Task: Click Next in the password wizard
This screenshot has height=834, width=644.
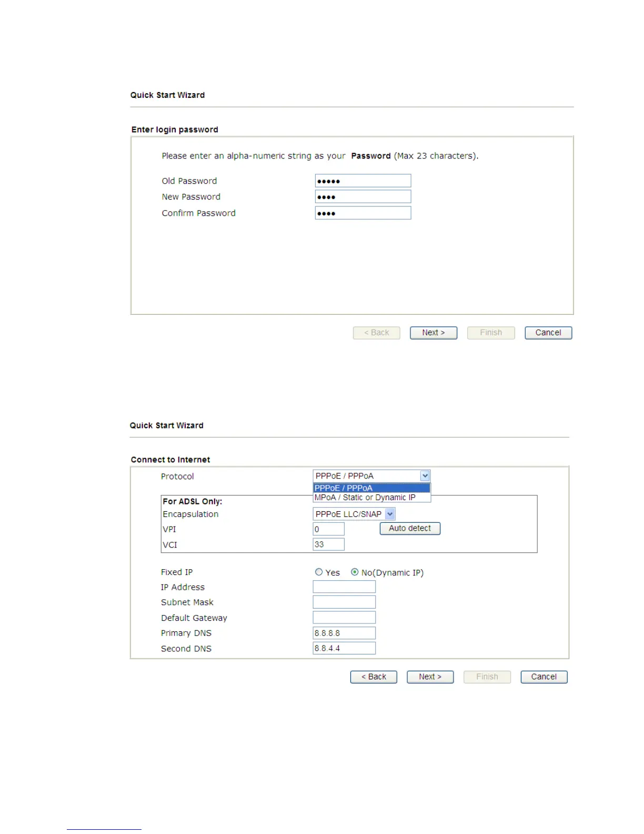Action: 434,333
